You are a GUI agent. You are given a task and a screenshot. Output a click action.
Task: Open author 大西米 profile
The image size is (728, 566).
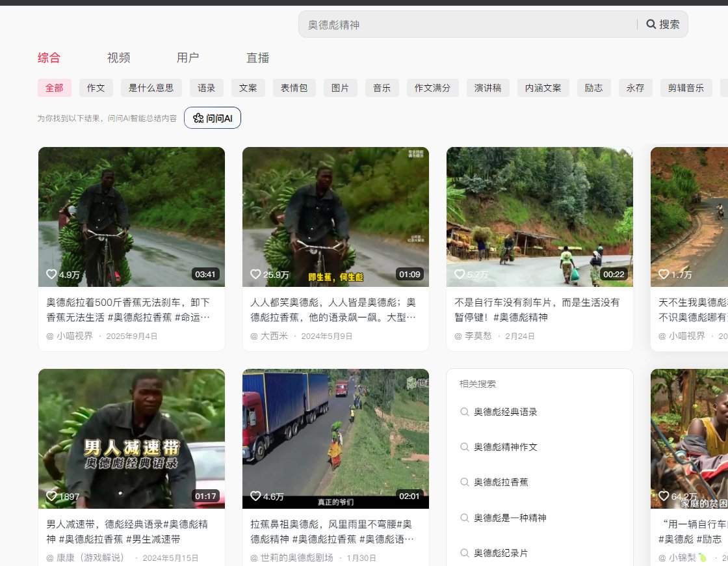point(269,336)
